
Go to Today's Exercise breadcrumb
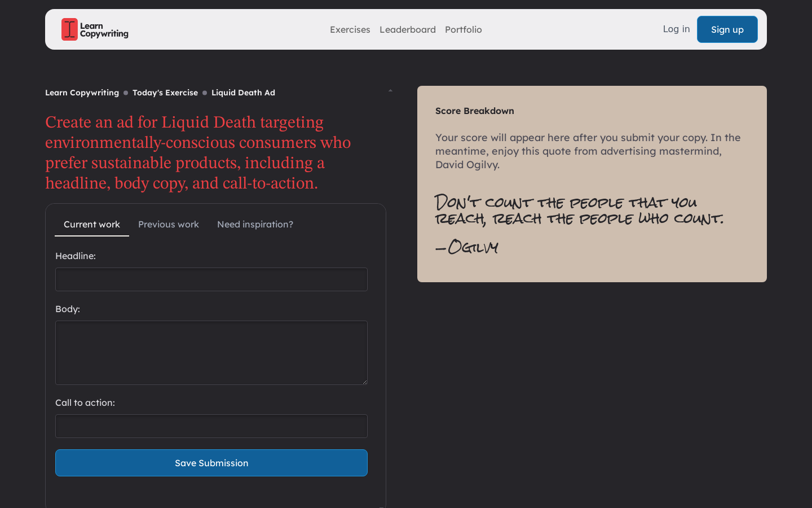(165, 93)
